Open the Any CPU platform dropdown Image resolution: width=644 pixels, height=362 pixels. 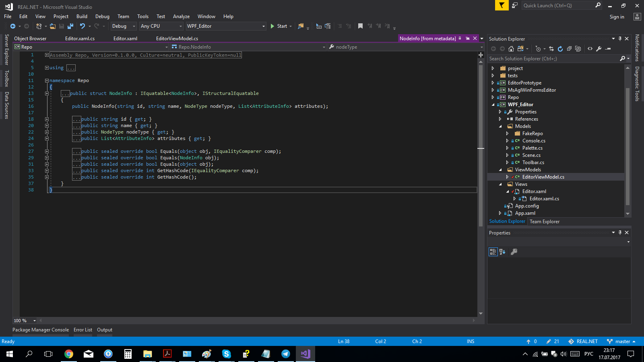tap(161, 26)
